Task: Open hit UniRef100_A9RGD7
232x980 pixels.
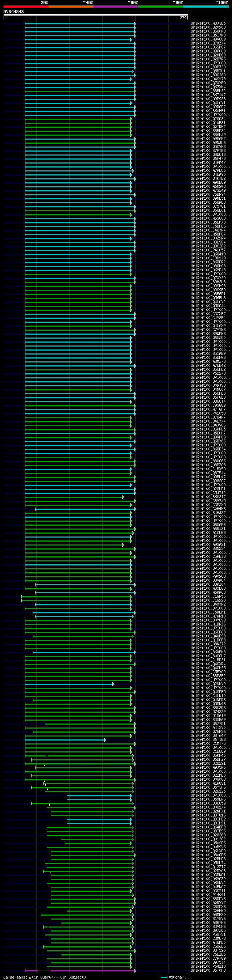Action: 208,107
